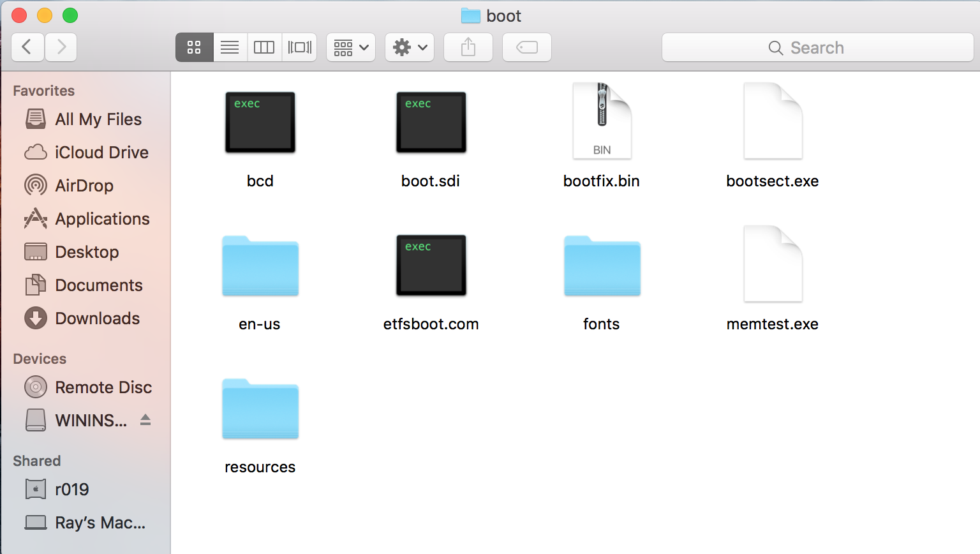The height and width of the screenshot is (554, 980).
Task: Click the Devices section header
Action: tap(40, 359)
